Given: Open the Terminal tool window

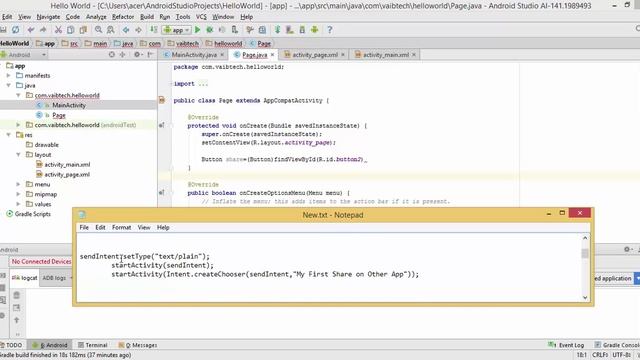Looking at the screenshot, I should pos(93,345).
